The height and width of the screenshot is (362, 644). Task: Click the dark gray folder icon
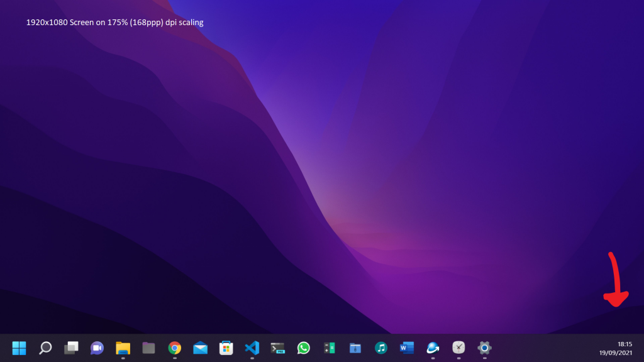tap(148, 348)
